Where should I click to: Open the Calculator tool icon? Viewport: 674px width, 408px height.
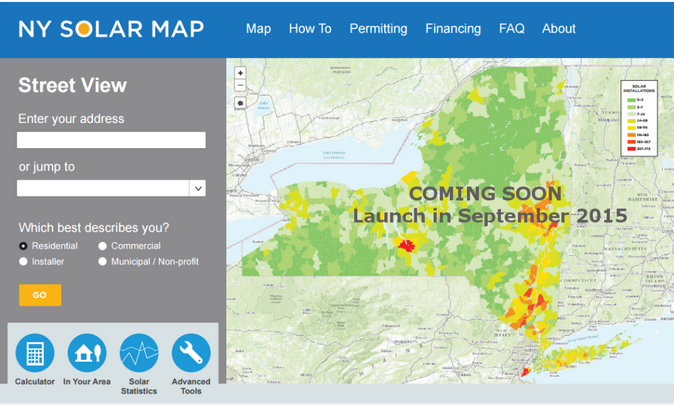point(35,353)
